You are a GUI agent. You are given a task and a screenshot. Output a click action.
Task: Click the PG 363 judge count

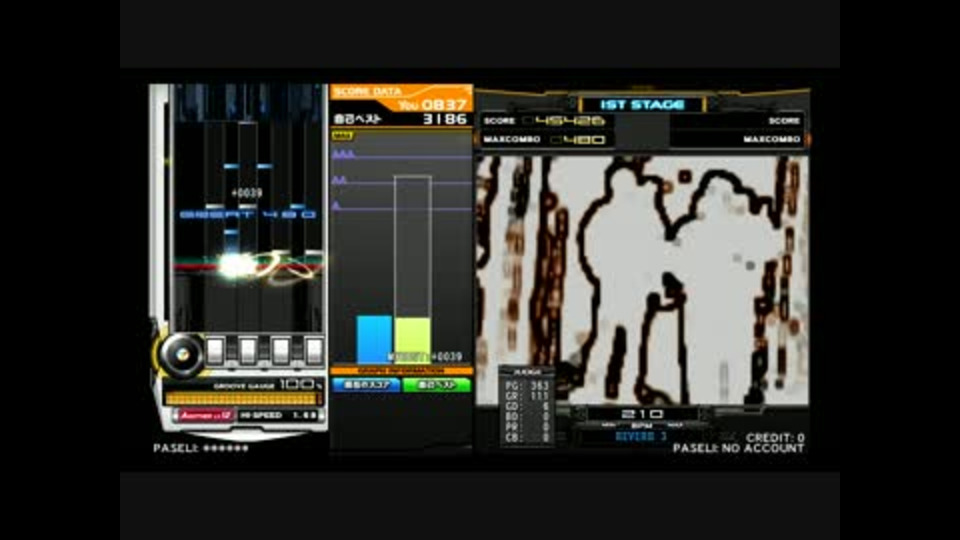[527, 386]
